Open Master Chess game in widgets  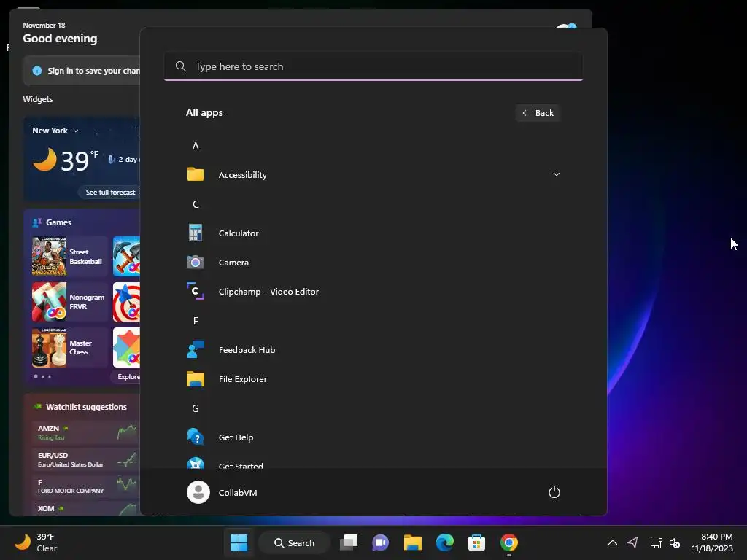click(70, 348)
